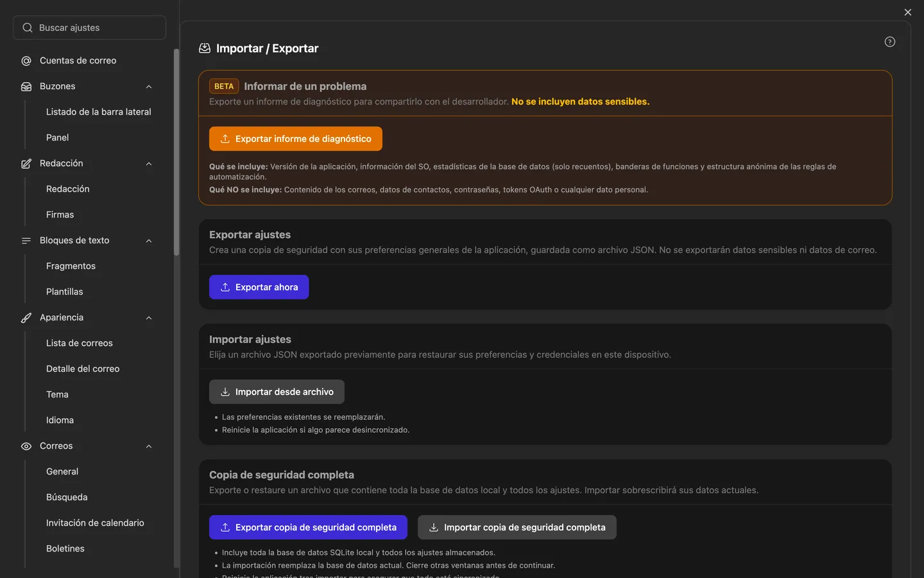
Task: Collapse the Apariencia section
Action: (149, 318)
